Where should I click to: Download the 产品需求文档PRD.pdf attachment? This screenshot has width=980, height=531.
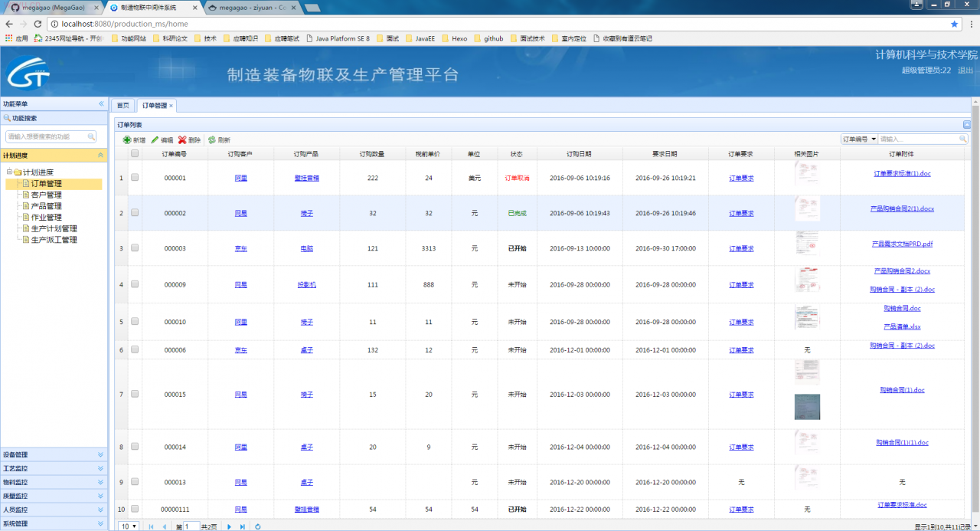click(x=902, y=244)
